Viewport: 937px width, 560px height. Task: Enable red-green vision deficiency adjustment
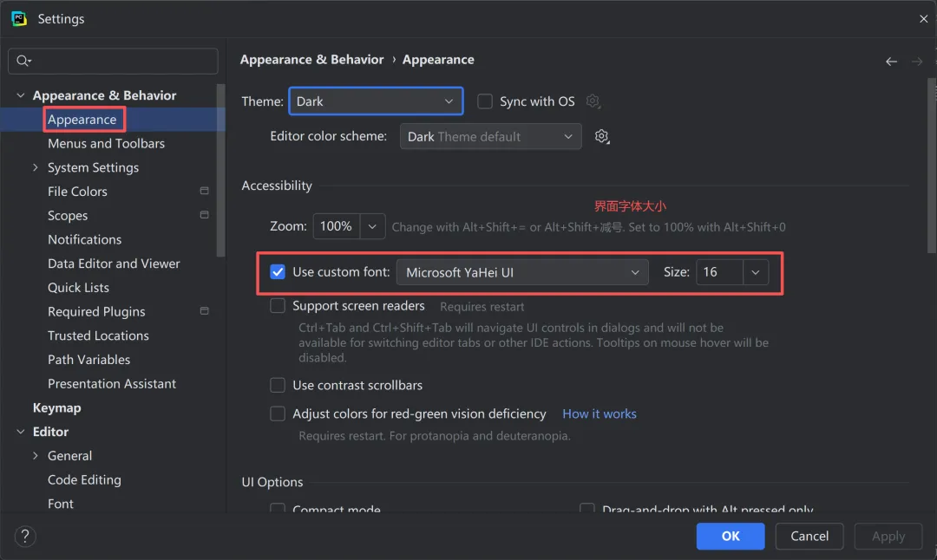[278, 413]
